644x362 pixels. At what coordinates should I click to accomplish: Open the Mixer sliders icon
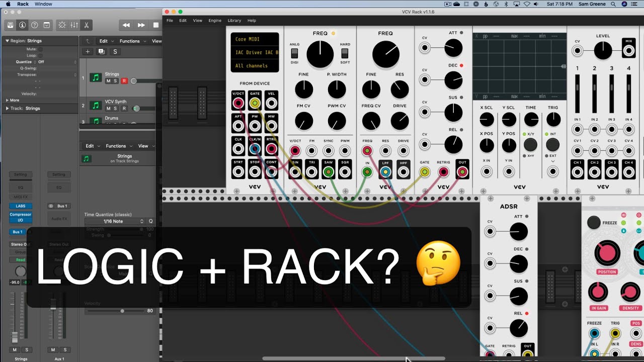click(x=74, y=25)
